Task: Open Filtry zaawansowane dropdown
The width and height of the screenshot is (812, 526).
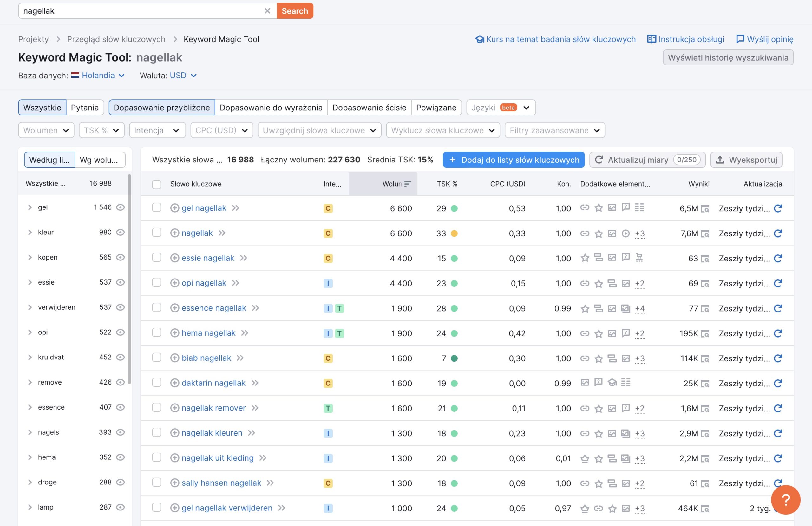Action: point(555,130)
